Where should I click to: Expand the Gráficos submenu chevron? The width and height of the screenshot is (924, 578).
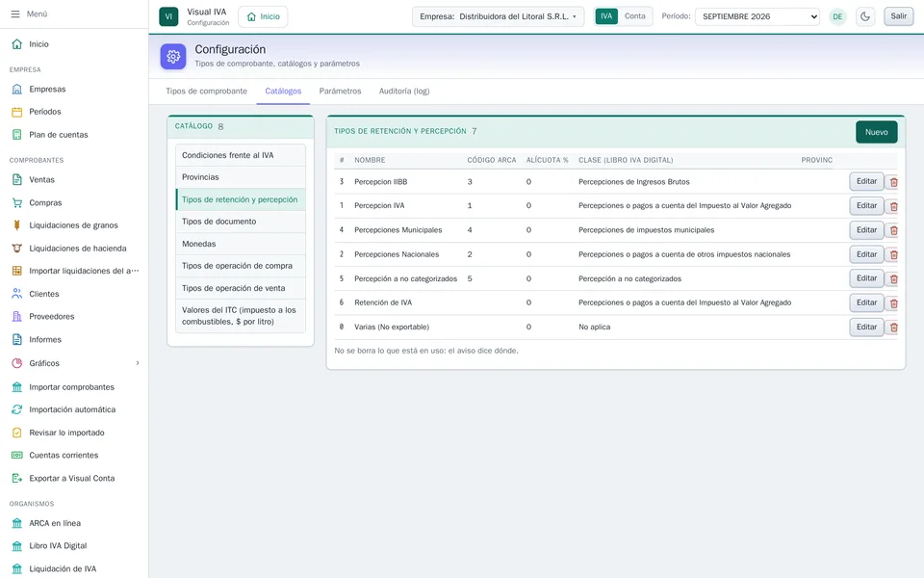click(138, 363)
